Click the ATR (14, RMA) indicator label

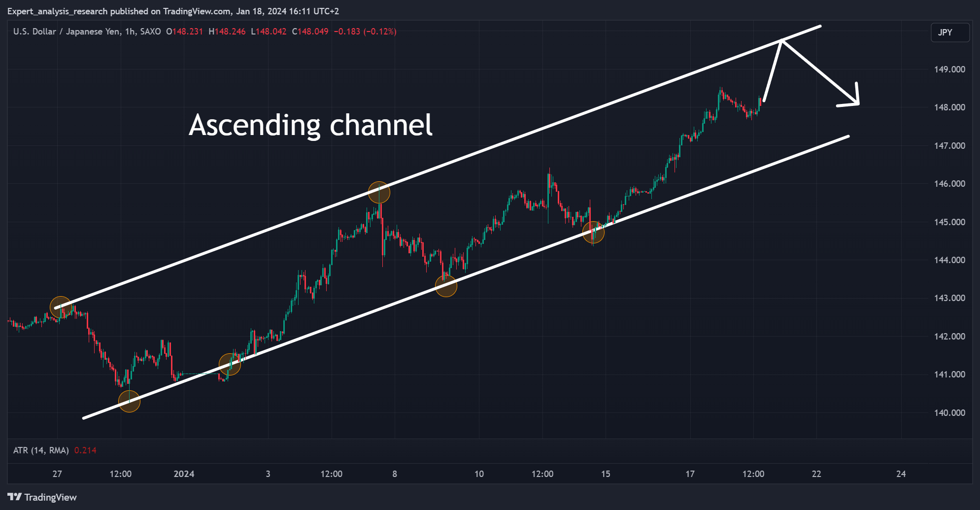click(x=41, y=450)
